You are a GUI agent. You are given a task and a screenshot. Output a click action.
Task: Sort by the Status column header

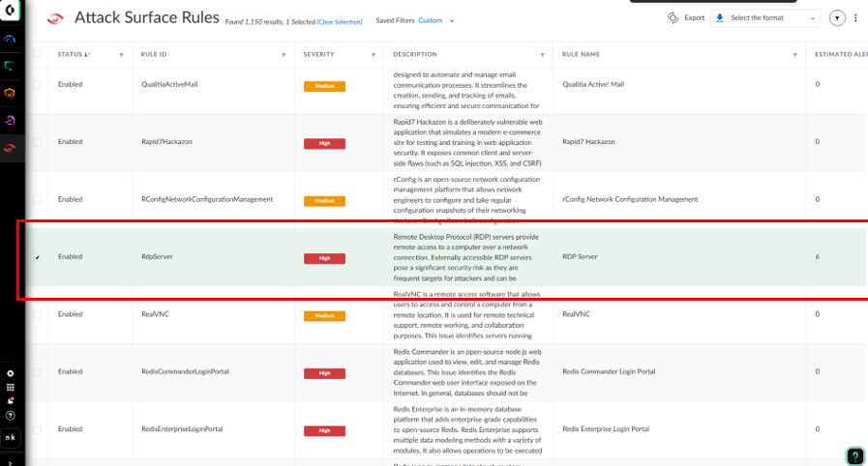(74, 54)
